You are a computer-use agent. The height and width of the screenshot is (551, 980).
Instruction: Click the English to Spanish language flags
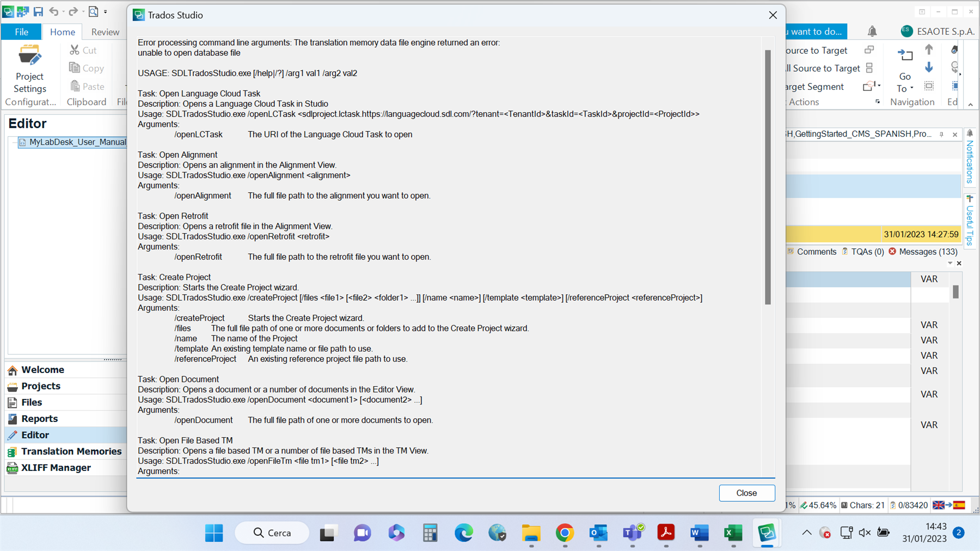click(x=948, y=505)
